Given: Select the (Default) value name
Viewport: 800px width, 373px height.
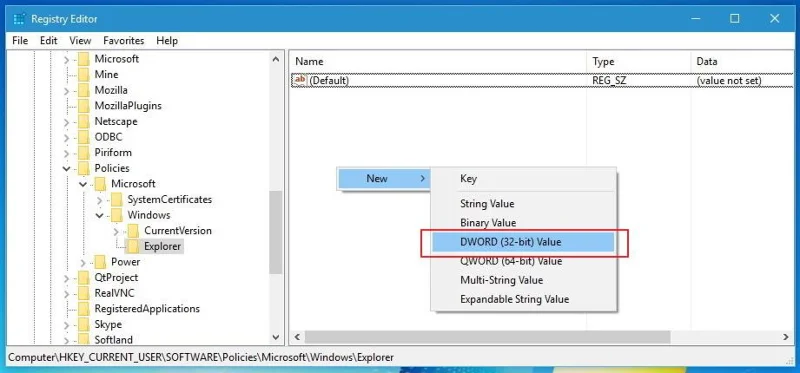Looking at the screenshot, I should click(329, 81).
